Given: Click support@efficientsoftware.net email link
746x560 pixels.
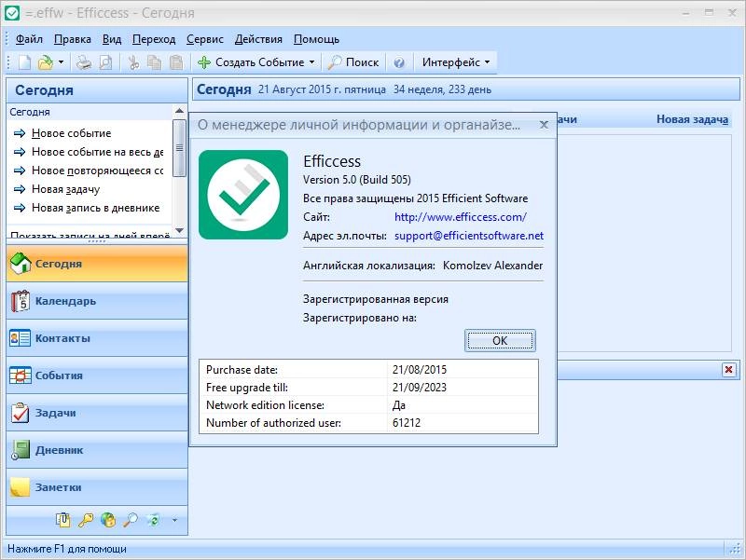Looking at the screenshot, I should coord(469,236).
